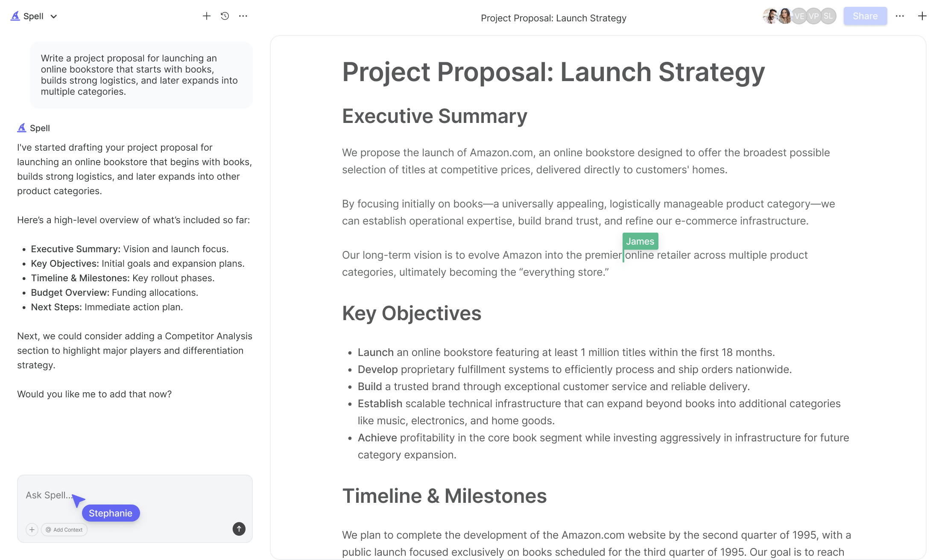Click second collaborator avatar photo
936x560 pixels.
(x=785, y=16)
